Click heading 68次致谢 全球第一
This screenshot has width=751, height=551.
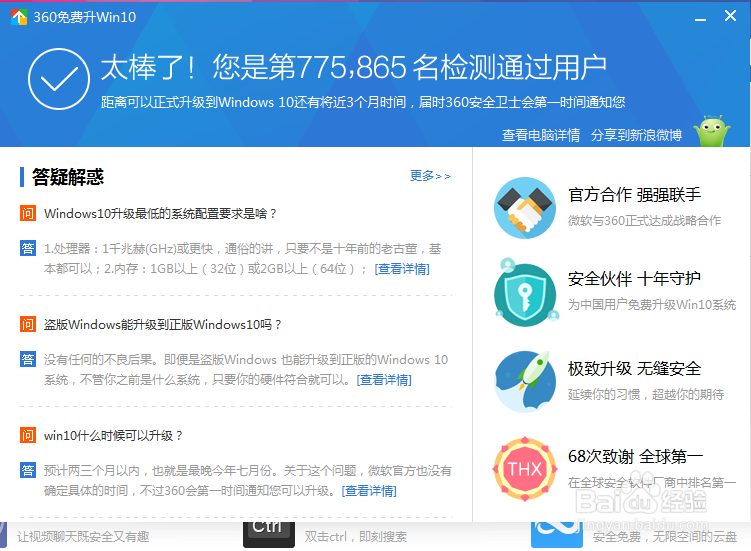click(635, 457)
